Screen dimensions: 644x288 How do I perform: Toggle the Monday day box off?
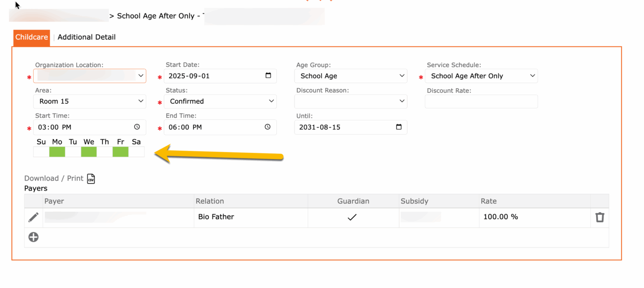57,152
